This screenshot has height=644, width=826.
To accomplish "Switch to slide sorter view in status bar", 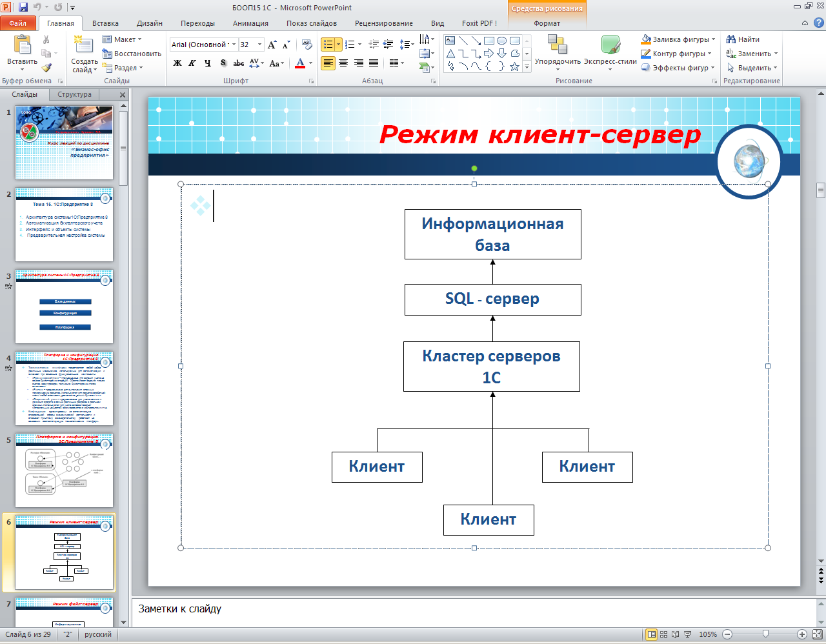I will (663, 634).
